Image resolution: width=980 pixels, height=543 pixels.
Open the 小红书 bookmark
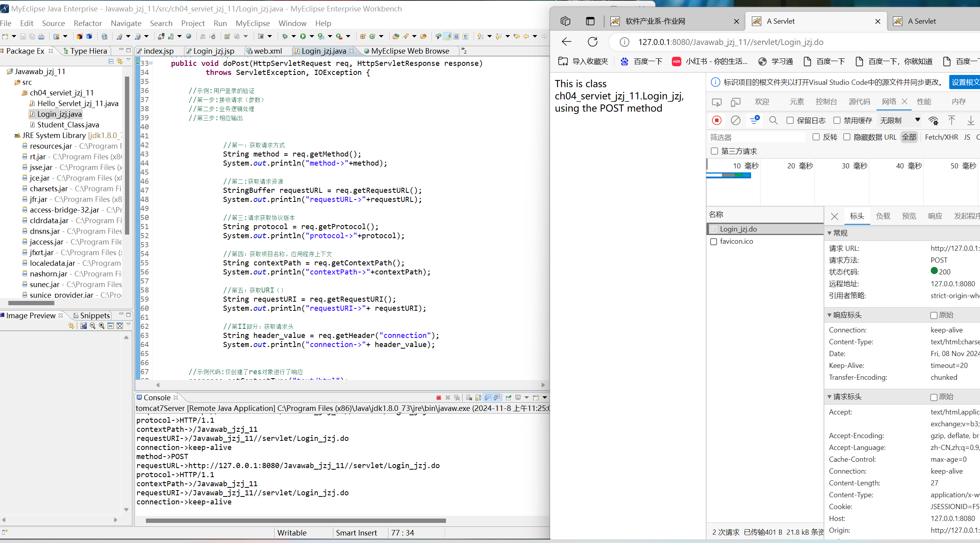[710, 61]
